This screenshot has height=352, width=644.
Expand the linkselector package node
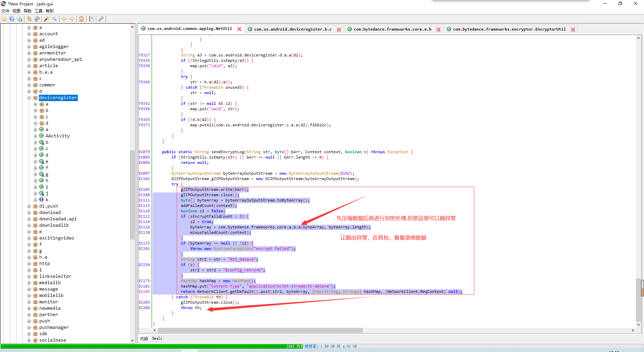point(29,276)
